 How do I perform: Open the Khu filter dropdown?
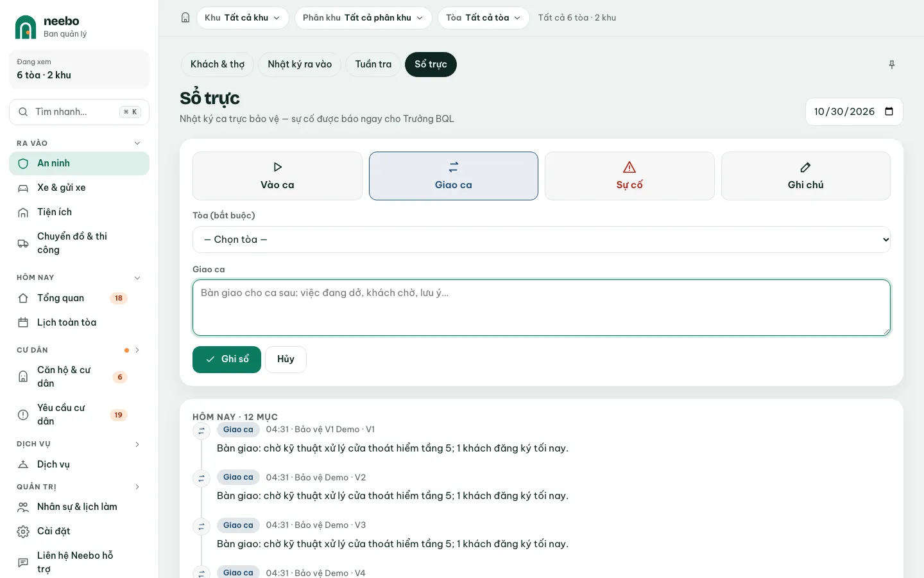coord(243,18)
